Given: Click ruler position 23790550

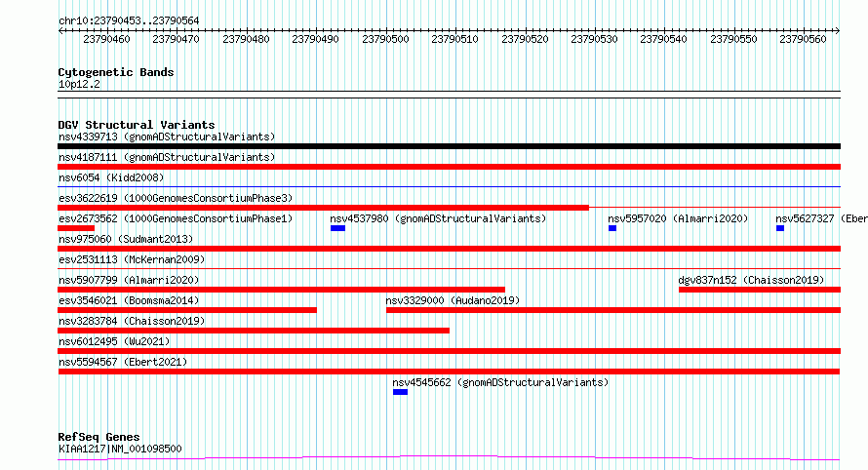Looking at the screenshot, I should tap(733, 39).
